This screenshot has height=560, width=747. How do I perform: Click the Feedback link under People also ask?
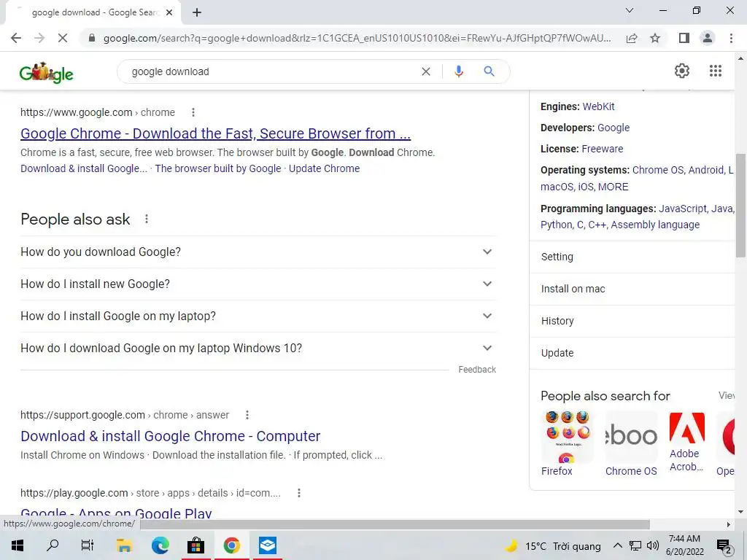pos(477,370)
